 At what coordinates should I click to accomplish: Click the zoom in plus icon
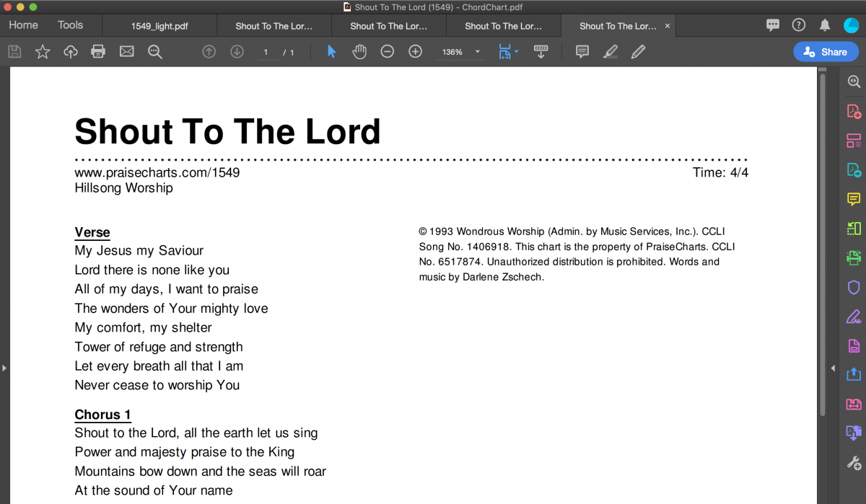416,52
